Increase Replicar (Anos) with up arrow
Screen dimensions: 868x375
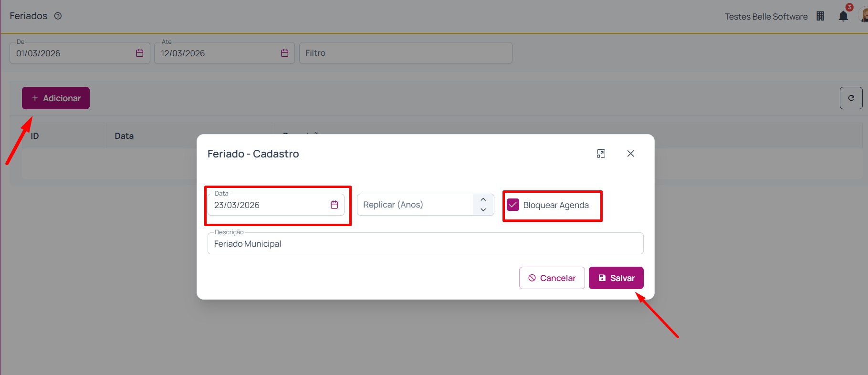pos(483,199)
